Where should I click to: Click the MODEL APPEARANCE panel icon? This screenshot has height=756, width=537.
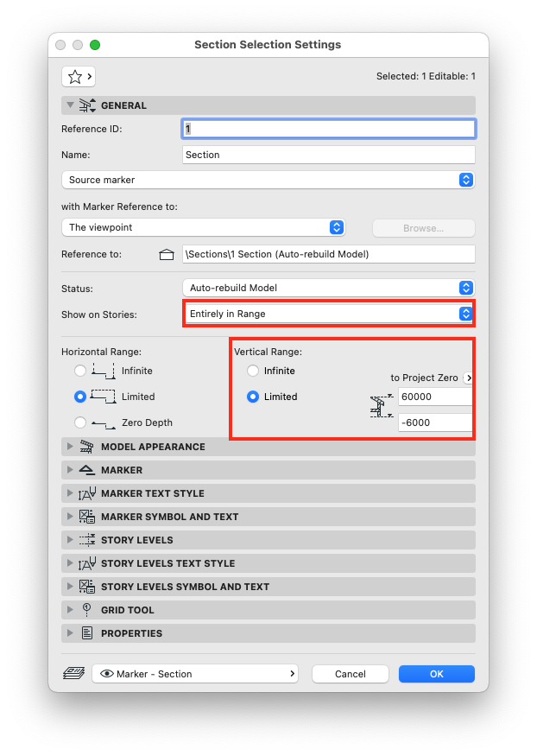(86, 447)
